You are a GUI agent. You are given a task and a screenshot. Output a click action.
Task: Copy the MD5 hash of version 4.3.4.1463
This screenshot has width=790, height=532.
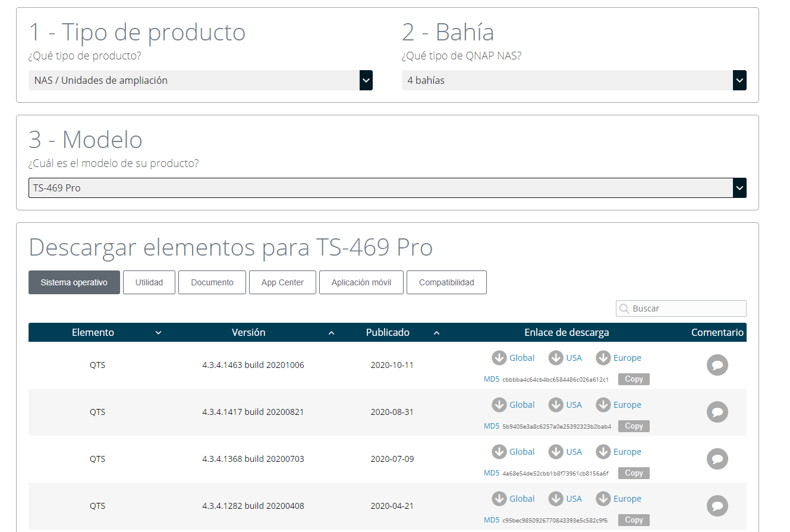pos(634,379)
